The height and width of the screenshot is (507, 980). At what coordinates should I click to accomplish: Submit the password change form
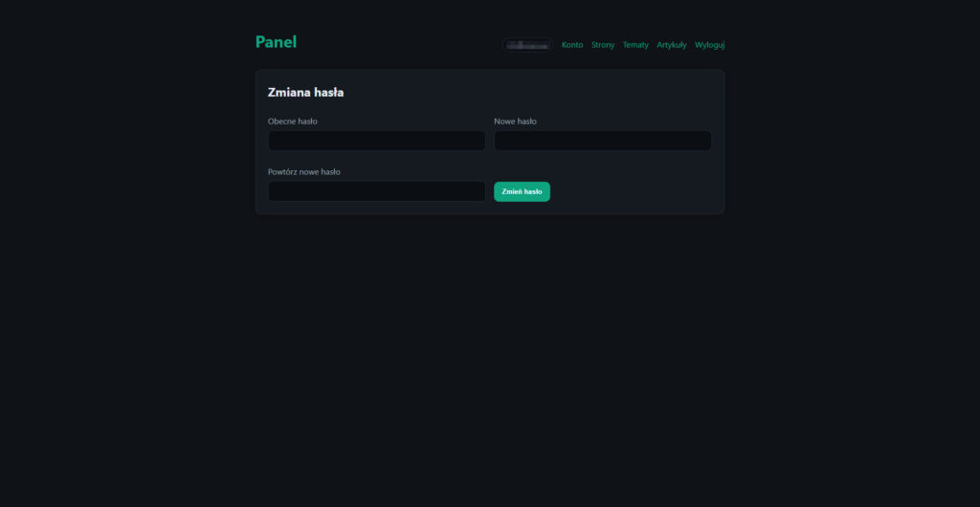[522, 191]
